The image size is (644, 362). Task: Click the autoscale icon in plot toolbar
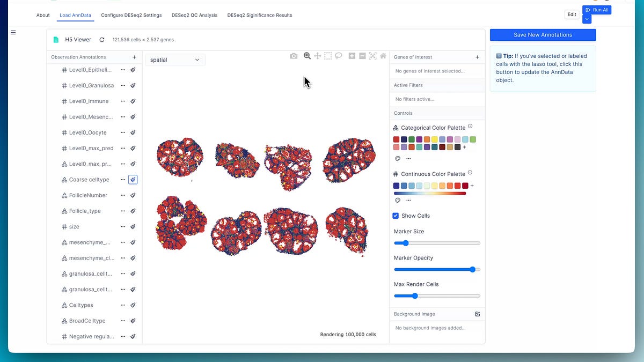373,56
